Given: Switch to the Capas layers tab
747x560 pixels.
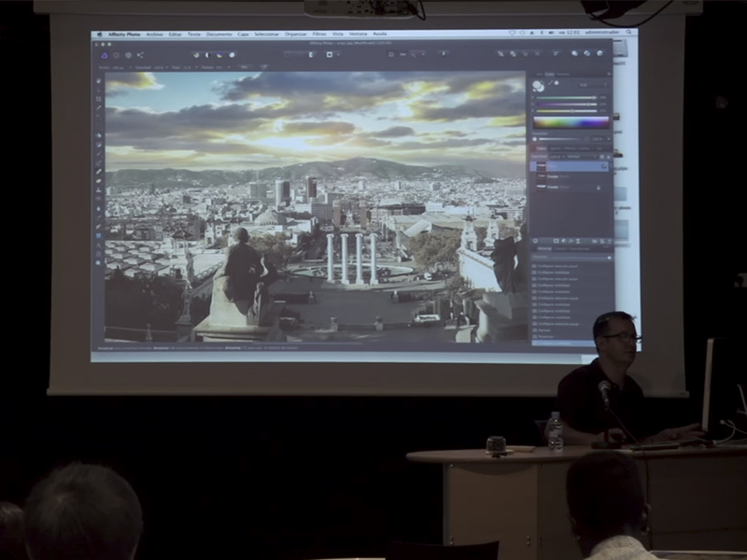Looking at the screenshot, I should (542, 148).
